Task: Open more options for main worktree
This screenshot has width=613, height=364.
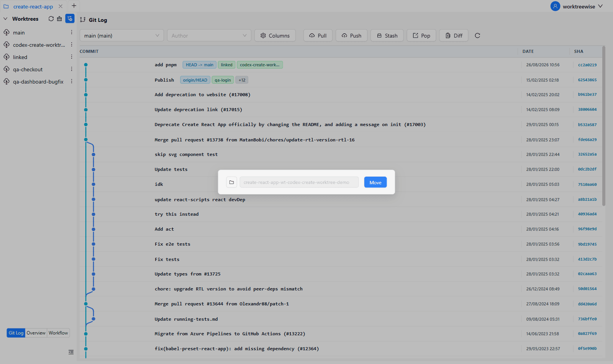Action: pyautogui.click(x=72, y=33)
